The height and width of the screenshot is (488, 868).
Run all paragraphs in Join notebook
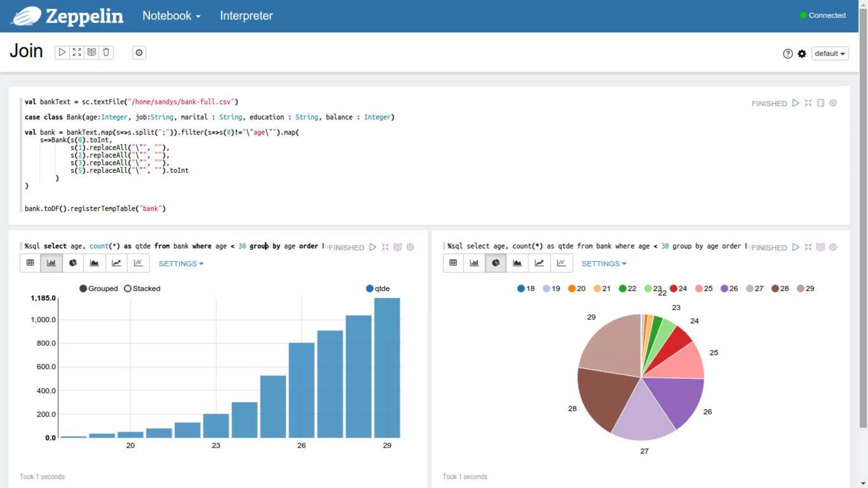(62, 53)
